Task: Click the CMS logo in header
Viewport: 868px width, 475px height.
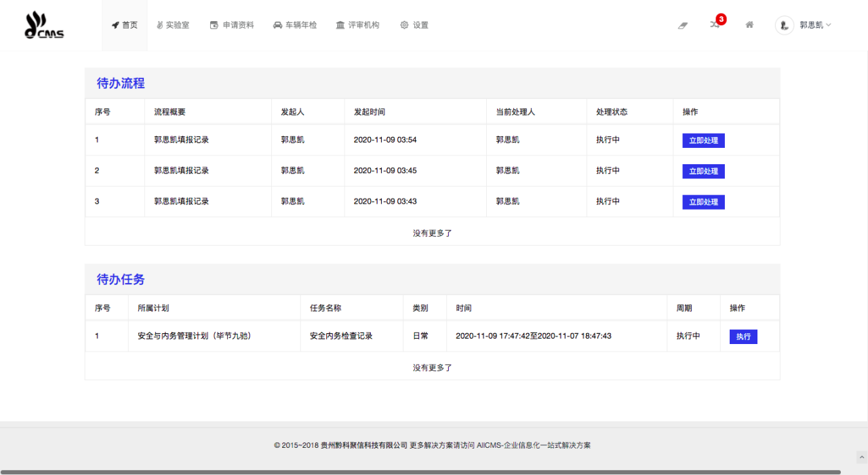Action: [x=44, y=25]
